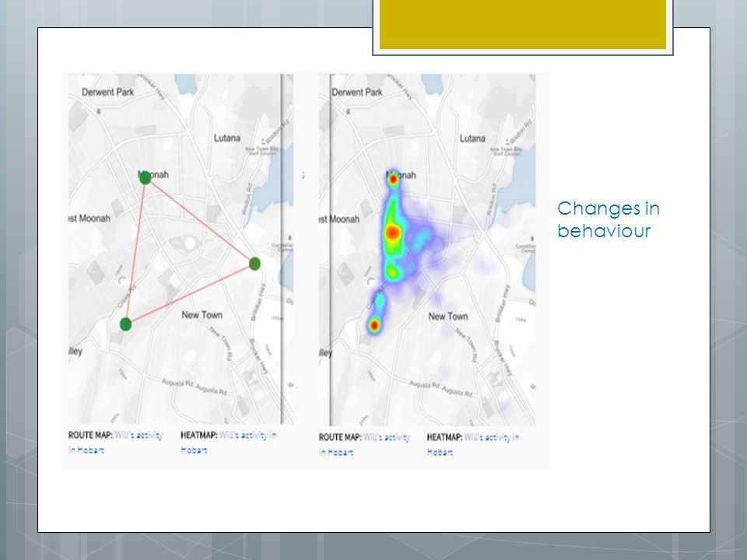Click 'New Town' label on the heatmap
747x560 pixels.
448,317
